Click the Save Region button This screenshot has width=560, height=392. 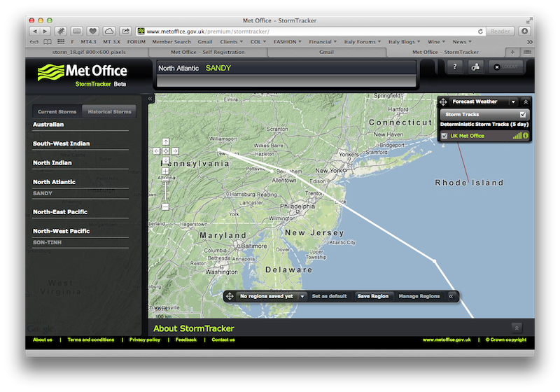point(372,296)
